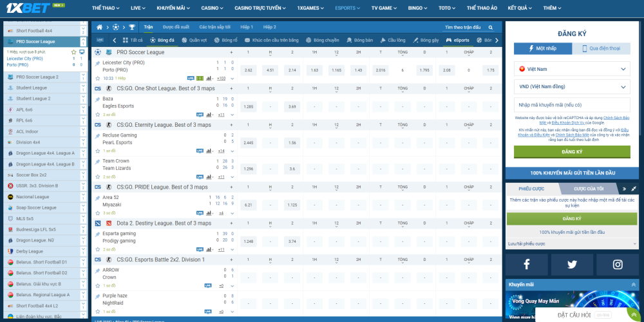Viewport: 644px width, 322px height.
Task: Open the THỂ THAO menu dropdown
Action: click(x=106, y=8)
